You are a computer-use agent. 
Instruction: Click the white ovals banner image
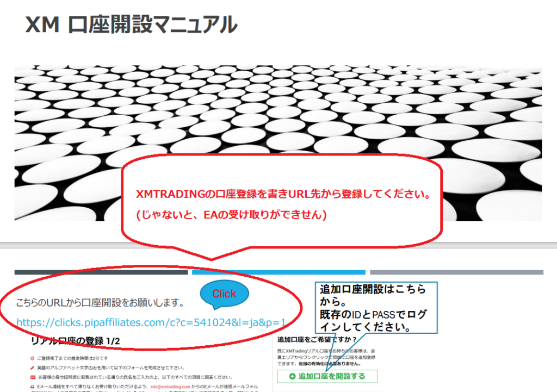pyautogui.click(x=278, y=143)
